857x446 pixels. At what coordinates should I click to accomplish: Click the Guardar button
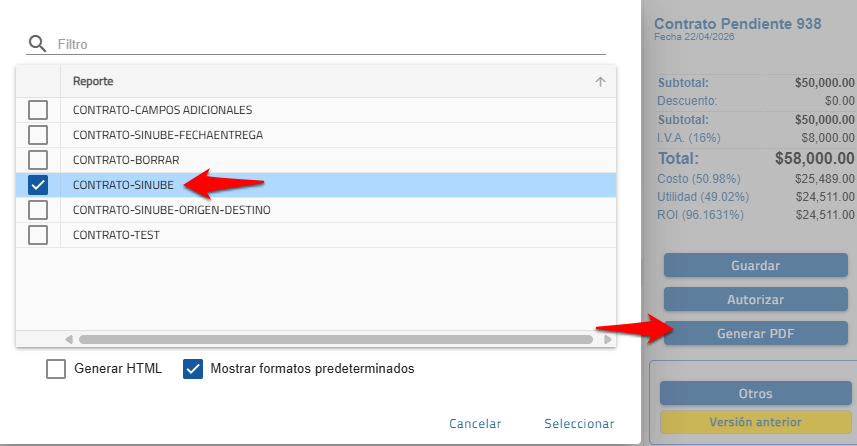[x=755, y=266]
